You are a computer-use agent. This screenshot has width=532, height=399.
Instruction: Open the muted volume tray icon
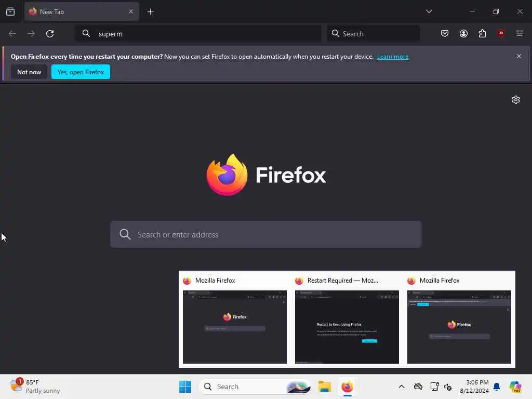point(447,387)
